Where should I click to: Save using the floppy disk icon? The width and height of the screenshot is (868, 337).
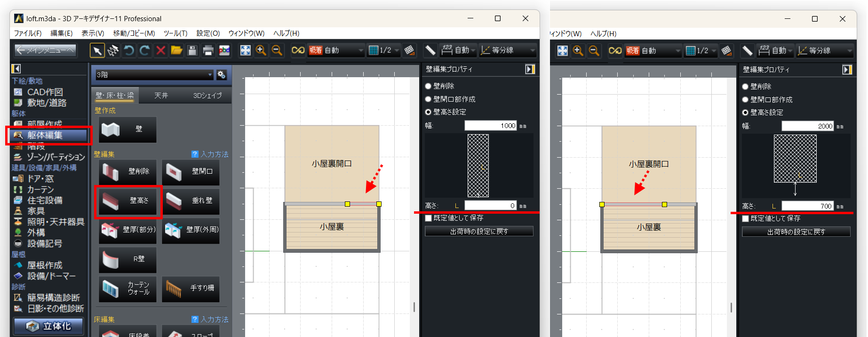192,50
